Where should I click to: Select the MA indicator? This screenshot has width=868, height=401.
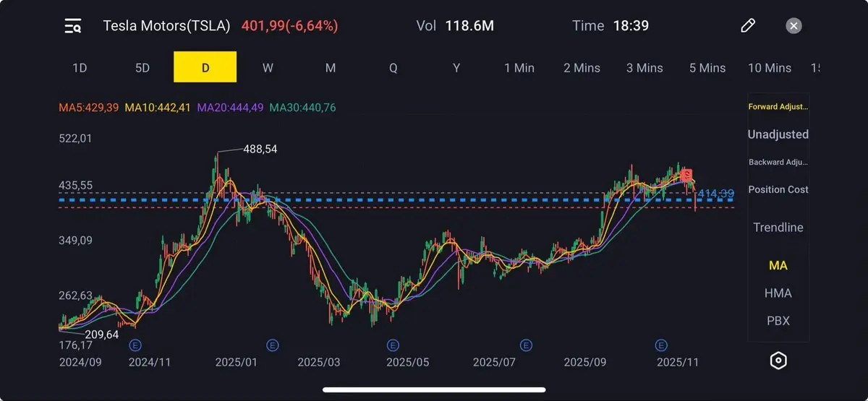click(778, 266)
